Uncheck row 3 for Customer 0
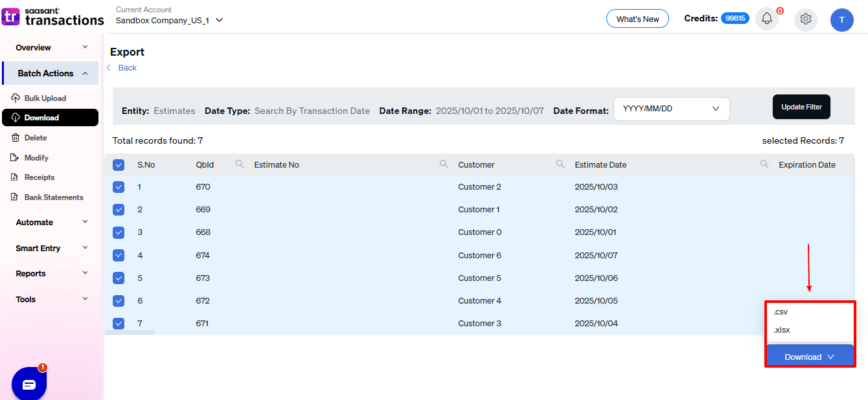The image size is (868, 400). pos(119,232)
